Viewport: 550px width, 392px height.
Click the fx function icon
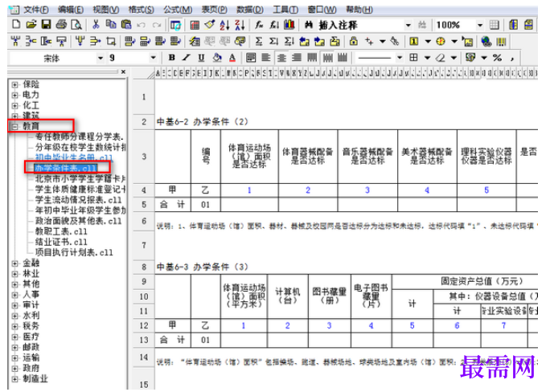point(259,25)
